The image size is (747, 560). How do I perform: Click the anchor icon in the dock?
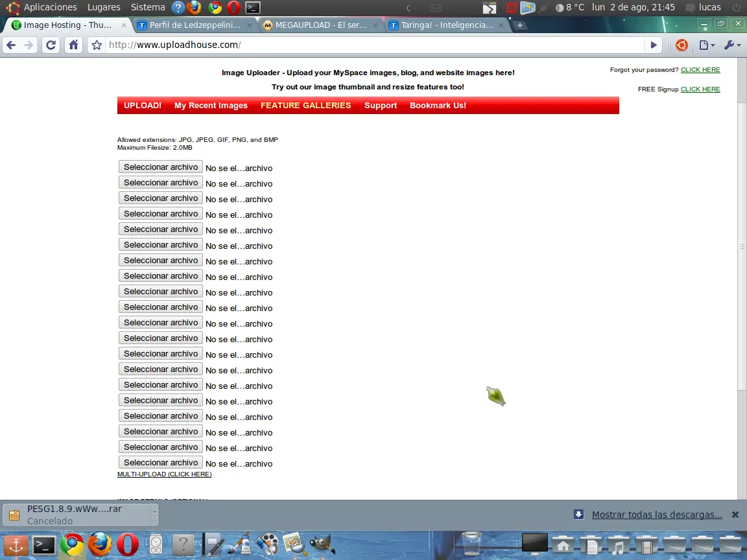[x=16, y=544]
